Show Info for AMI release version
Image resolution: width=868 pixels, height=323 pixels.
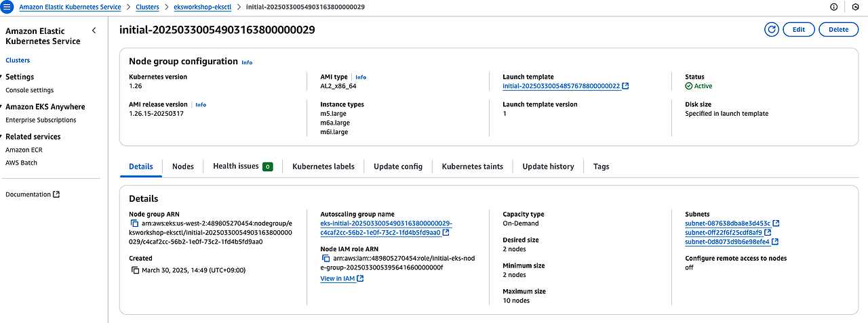(201, 105)
